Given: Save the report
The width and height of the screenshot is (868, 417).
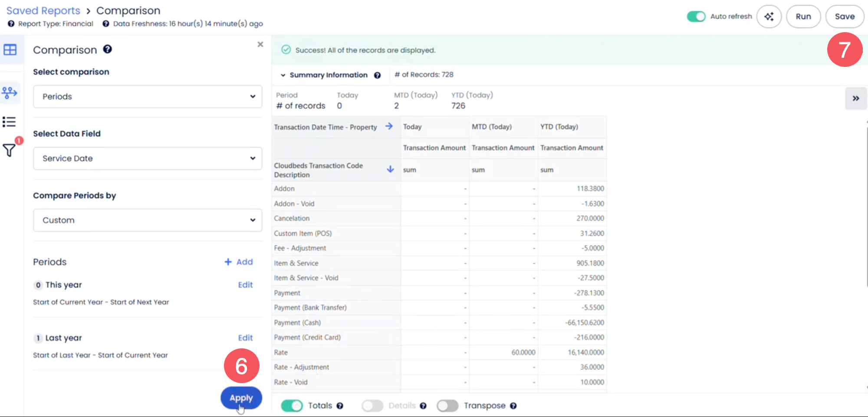Looking at the screenshot, I should [844, 17].
